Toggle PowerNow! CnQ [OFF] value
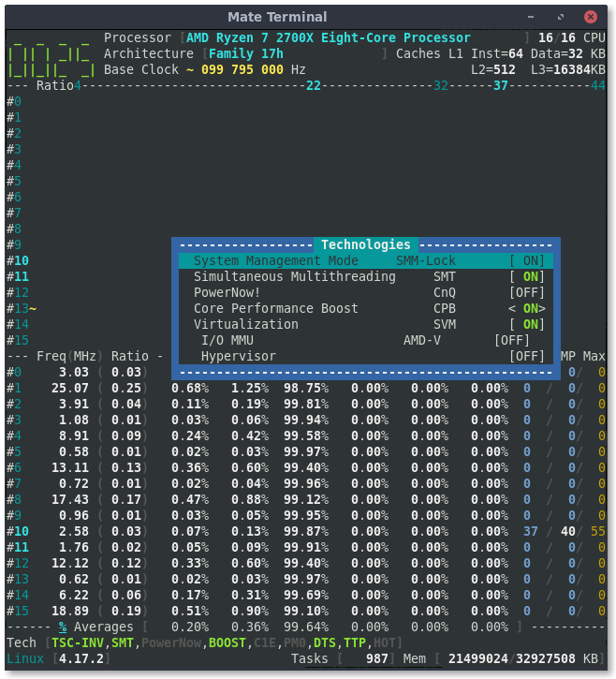 click(527, 293)
